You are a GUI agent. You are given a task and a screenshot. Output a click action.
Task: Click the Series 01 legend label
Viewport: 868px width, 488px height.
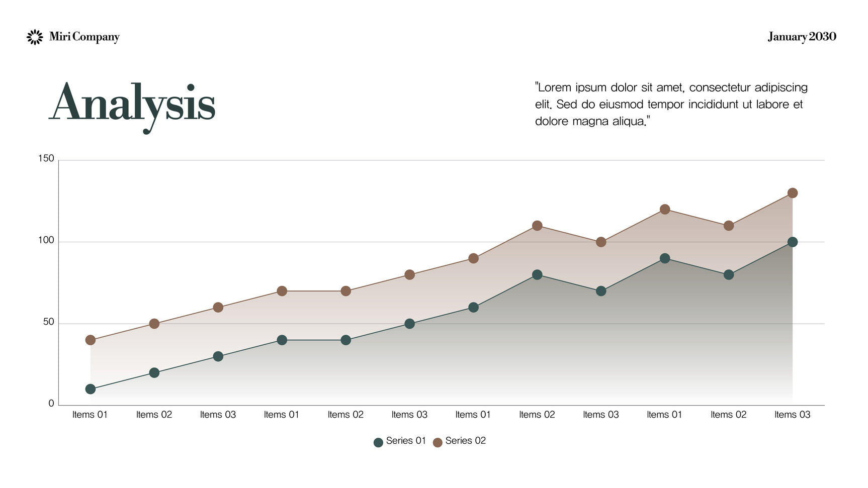coord(406,441)
